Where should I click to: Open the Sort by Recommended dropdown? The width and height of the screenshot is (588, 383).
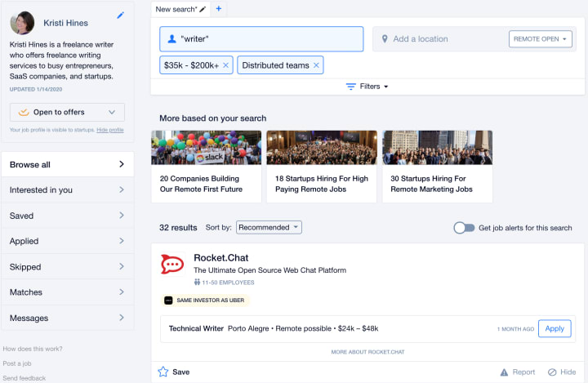point(269,227)
